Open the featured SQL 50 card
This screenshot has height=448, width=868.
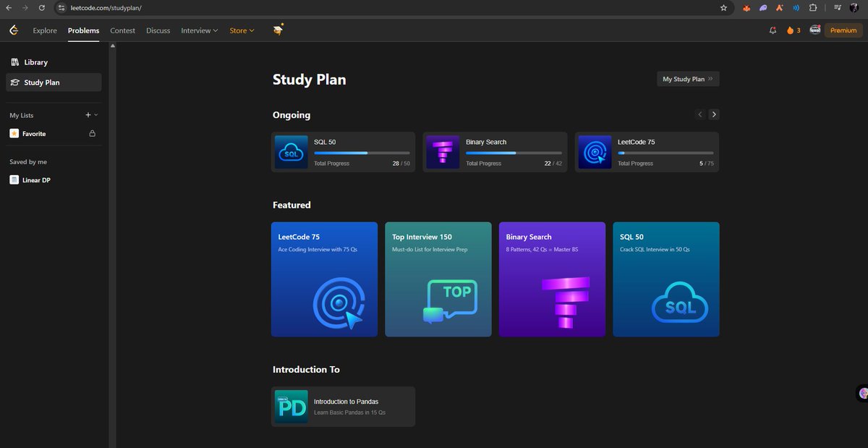(x=666, y=279)
